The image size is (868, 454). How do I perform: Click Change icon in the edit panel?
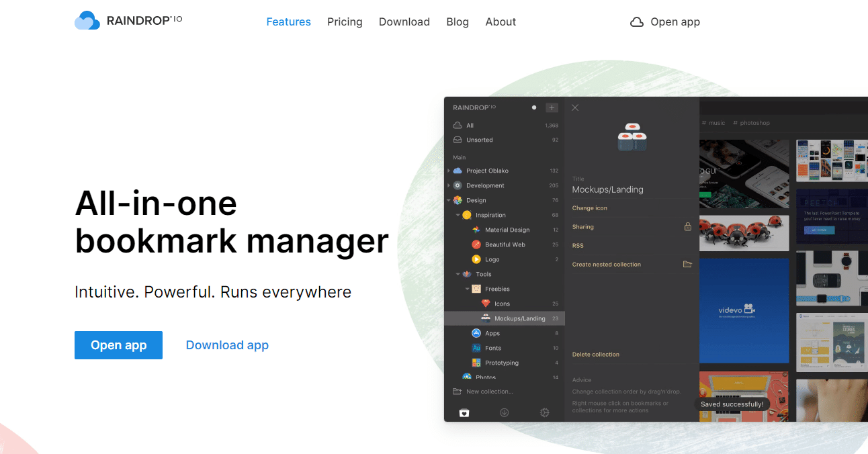pyautogui.click(x=589, y=208)
